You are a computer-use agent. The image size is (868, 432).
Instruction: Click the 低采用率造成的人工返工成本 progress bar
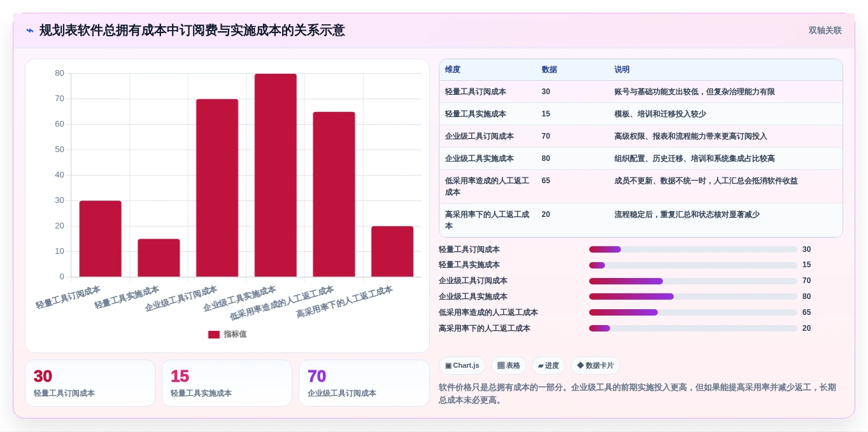coord(693,312)
